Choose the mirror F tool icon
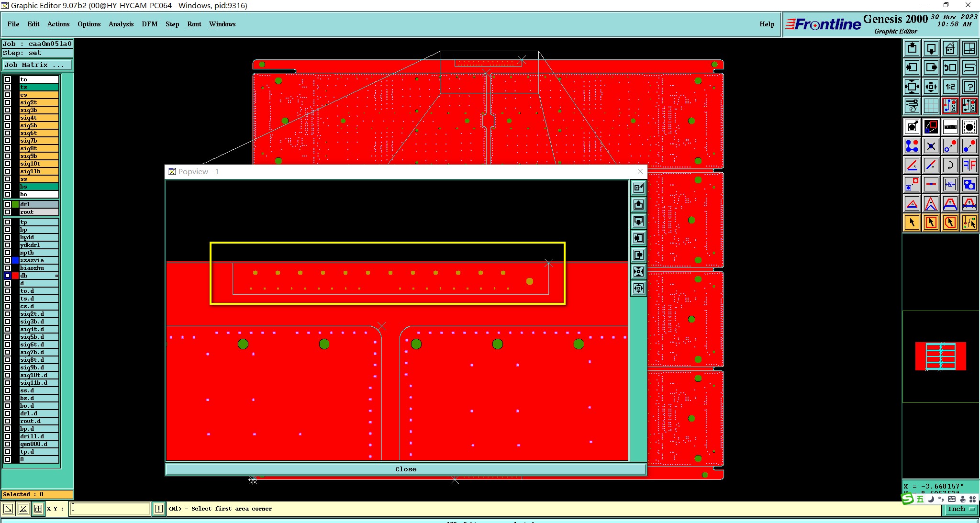The image size is (980, 523). click(x=969, y=166)
